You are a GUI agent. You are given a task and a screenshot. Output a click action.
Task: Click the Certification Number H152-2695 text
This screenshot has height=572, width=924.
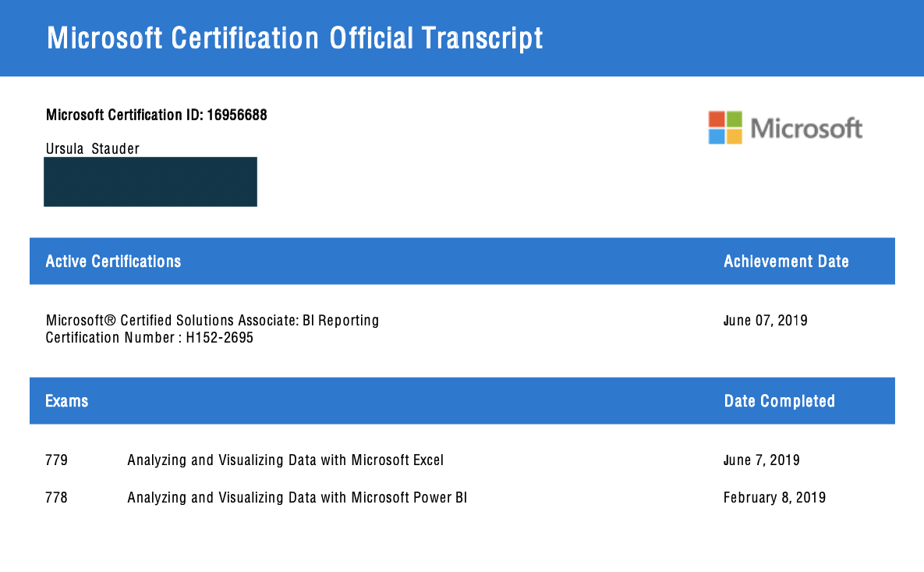tap(150, 338)
